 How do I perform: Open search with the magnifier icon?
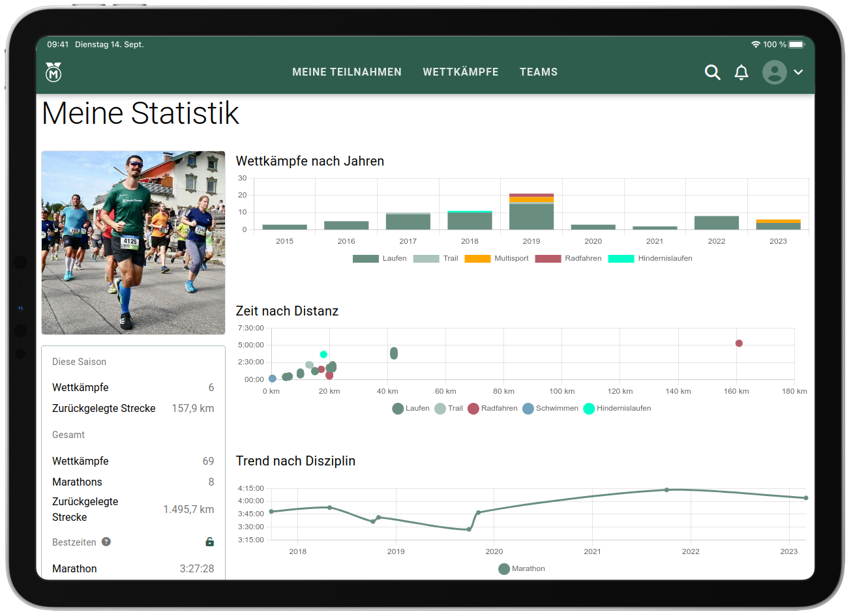(x=713, y=72)
